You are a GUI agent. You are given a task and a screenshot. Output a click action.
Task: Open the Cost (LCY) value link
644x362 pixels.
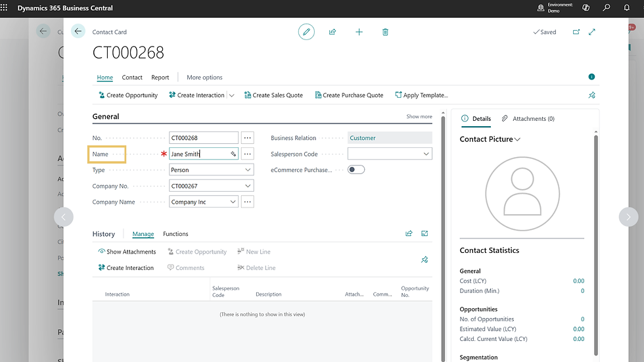tap(579, 281)
